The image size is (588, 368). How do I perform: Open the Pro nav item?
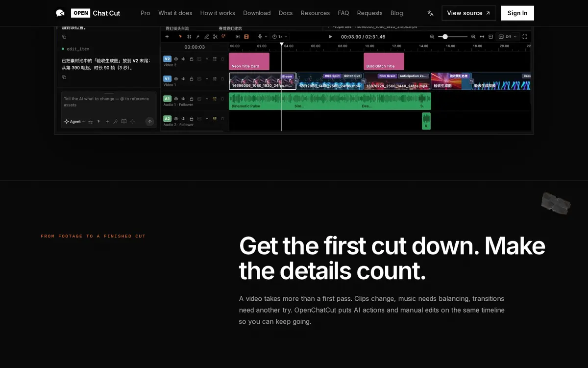(146, 13)
